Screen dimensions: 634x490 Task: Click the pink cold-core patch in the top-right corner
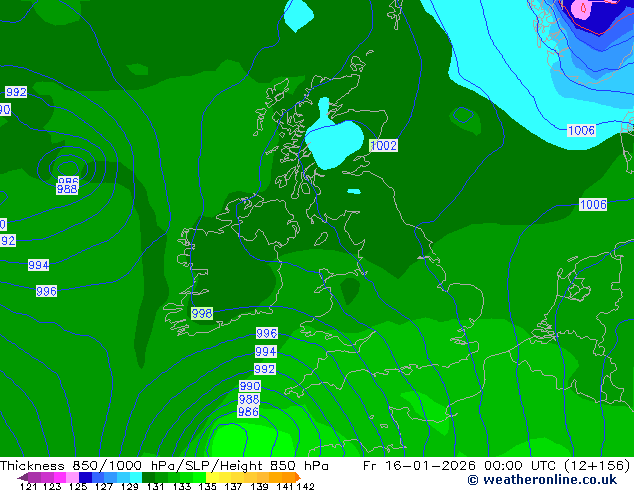click(583, 9)
